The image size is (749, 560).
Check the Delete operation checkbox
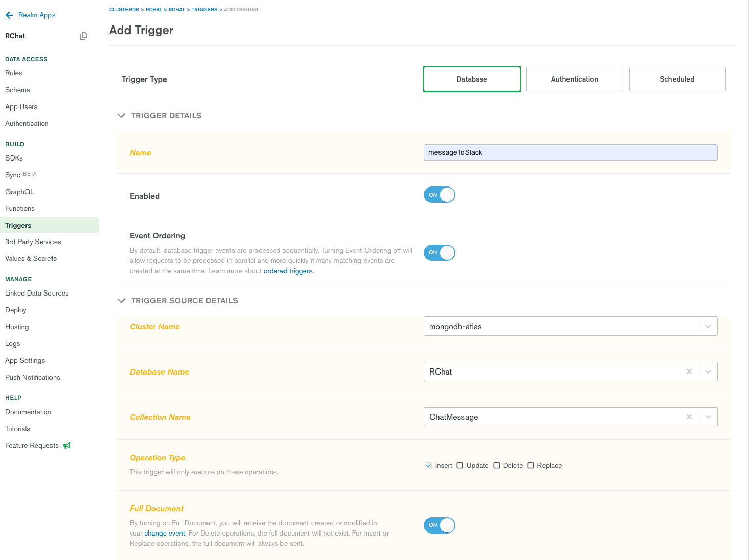497,465
